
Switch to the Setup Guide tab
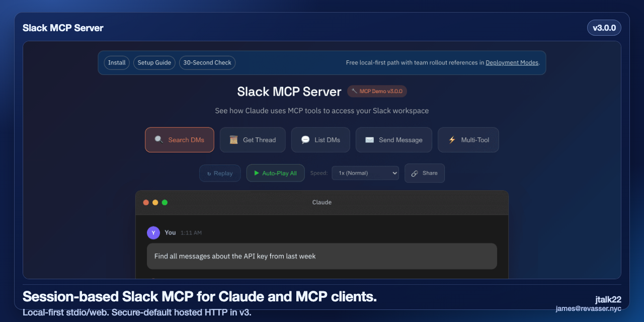(154, 62)
